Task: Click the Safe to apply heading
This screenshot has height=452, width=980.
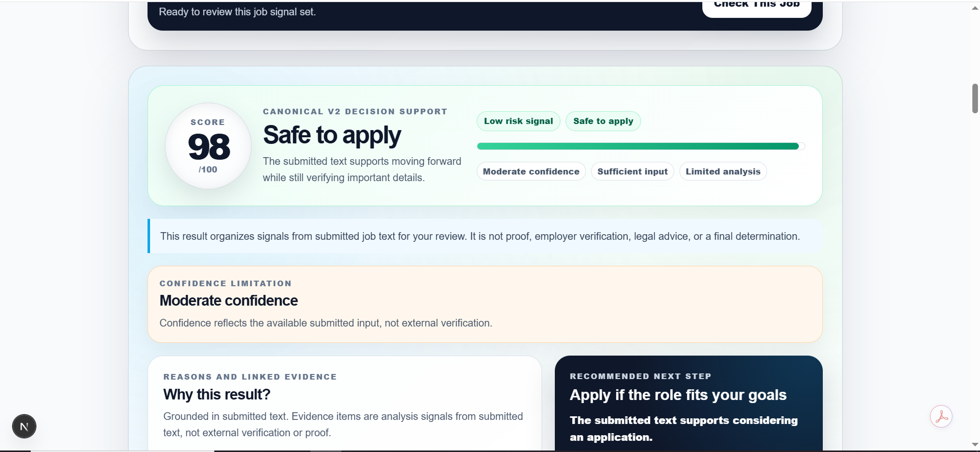Action: pyautogui.click(x=332, y=135)
